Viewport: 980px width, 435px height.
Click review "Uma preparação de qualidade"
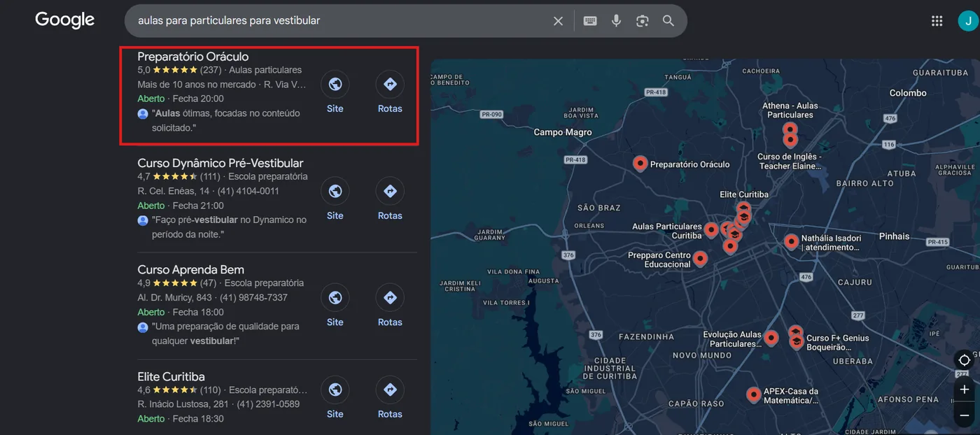(x=225, y=334)
